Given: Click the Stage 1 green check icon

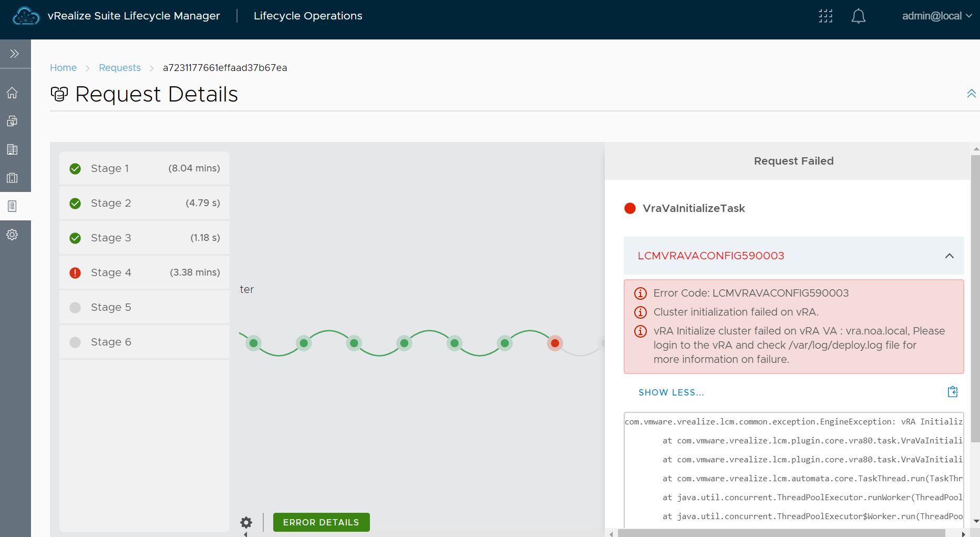Looking at the screenshot, I should pos(75,169).
